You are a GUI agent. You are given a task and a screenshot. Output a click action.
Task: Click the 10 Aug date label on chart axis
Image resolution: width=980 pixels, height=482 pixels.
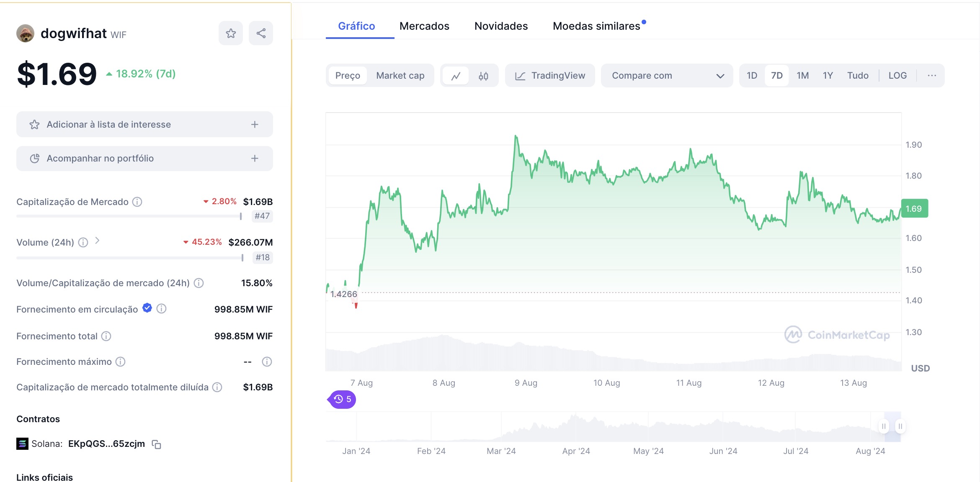coord(606,383)
